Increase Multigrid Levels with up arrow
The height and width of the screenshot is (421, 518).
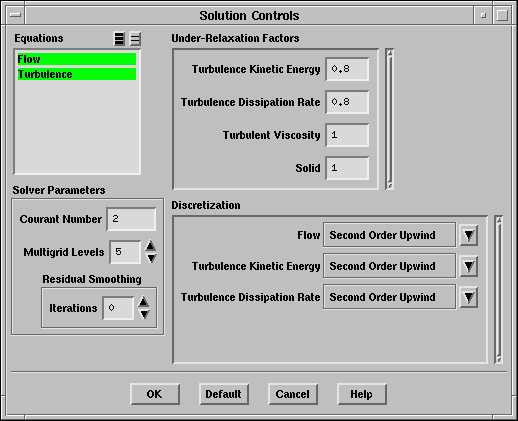coord(151,246)
